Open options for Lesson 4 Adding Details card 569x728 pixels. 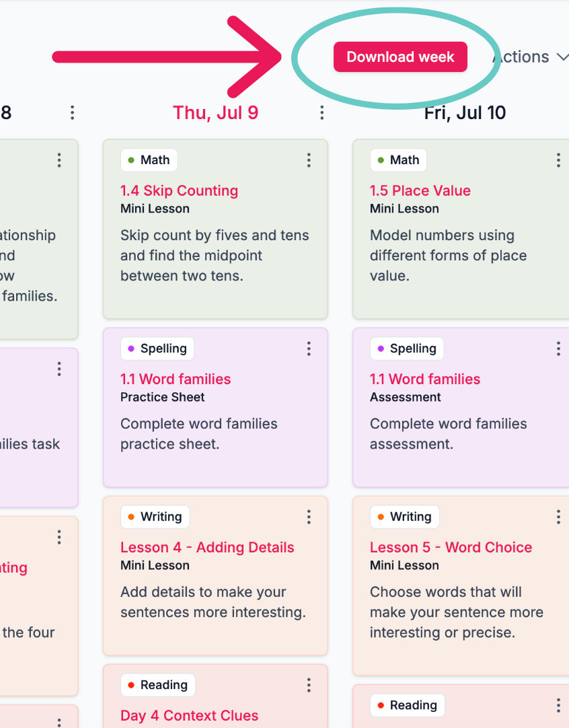(309, 517)
